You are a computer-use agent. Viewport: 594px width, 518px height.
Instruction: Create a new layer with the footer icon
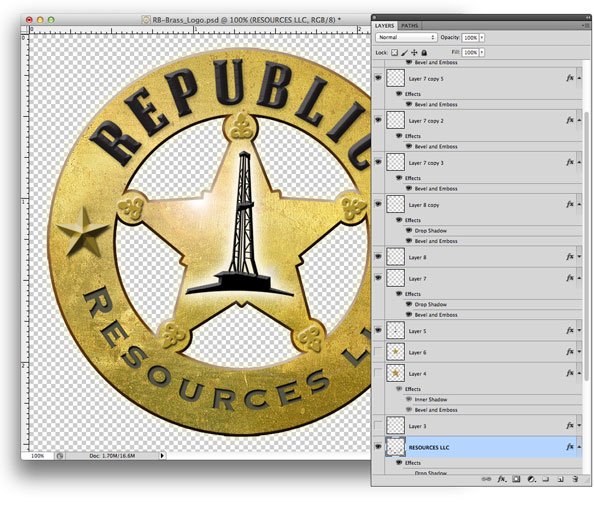point(560,479)
